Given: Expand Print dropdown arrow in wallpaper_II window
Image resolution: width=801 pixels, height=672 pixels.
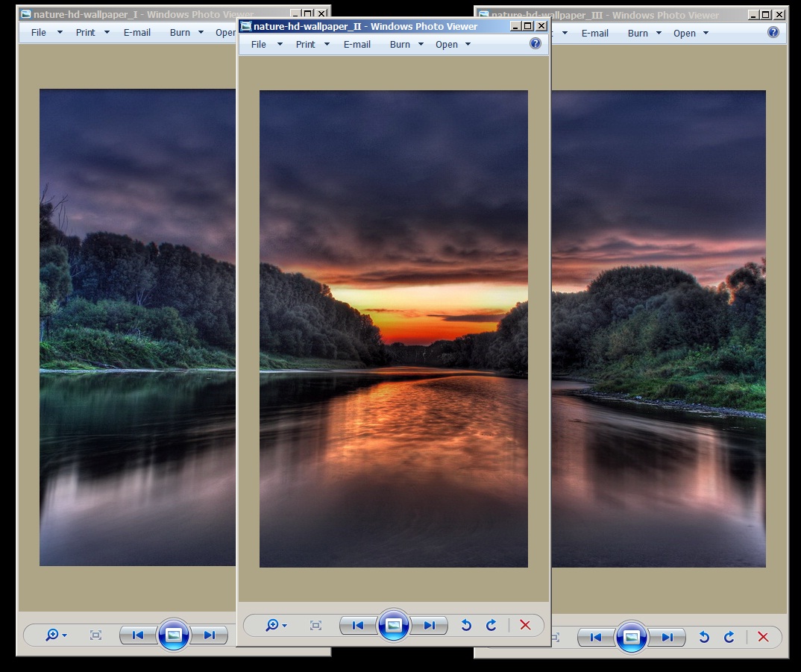Looking at the screenshot, I should (327, 45).
